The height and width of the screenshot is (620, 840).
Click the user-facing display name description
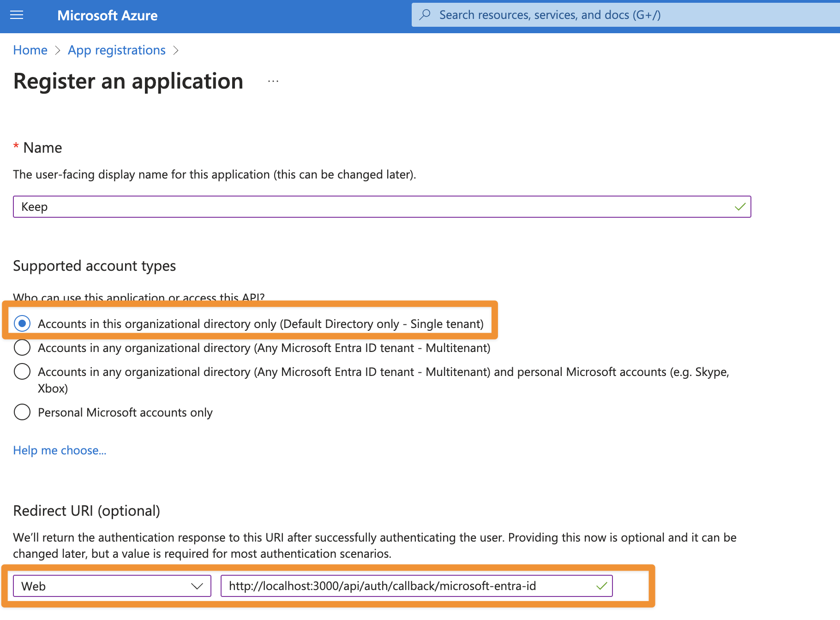pyautogui.click(x=215, y=174)
